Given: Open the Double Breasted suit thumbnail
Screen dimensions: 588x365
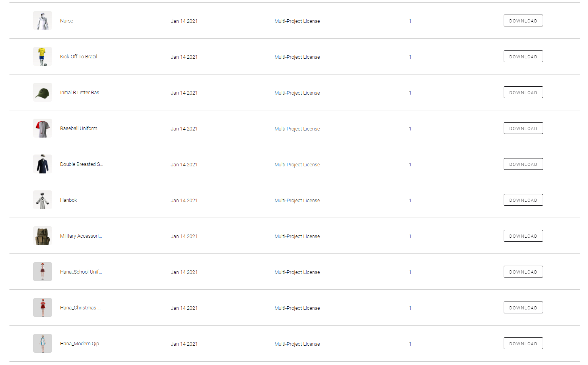Looking at the screenshot, I should pyautogui.click(x=43, y=164).
